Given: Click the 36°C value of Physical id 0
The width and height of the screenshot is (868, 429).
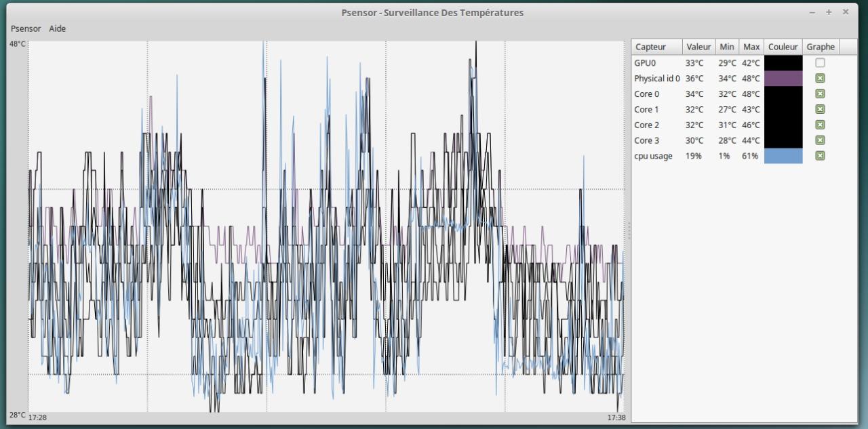Looking at the screenshot, I should [694, 79].
